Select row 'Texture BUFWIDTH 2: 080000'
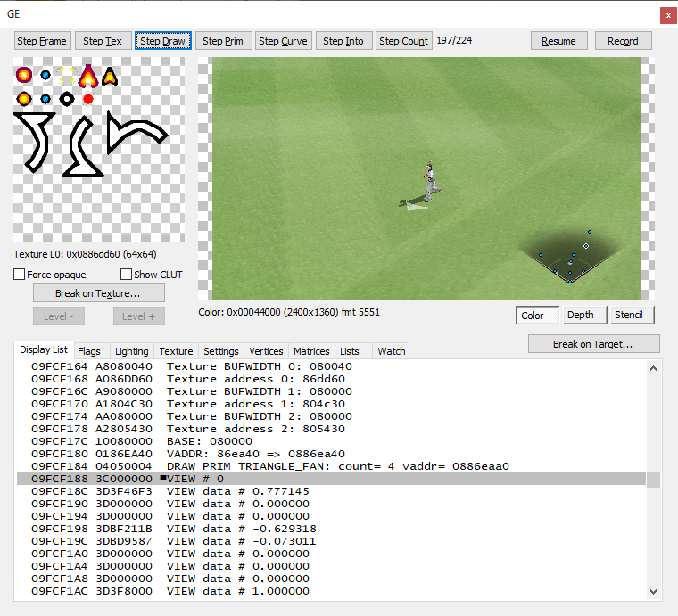The image size is (678, 616). tap(331, 416)
